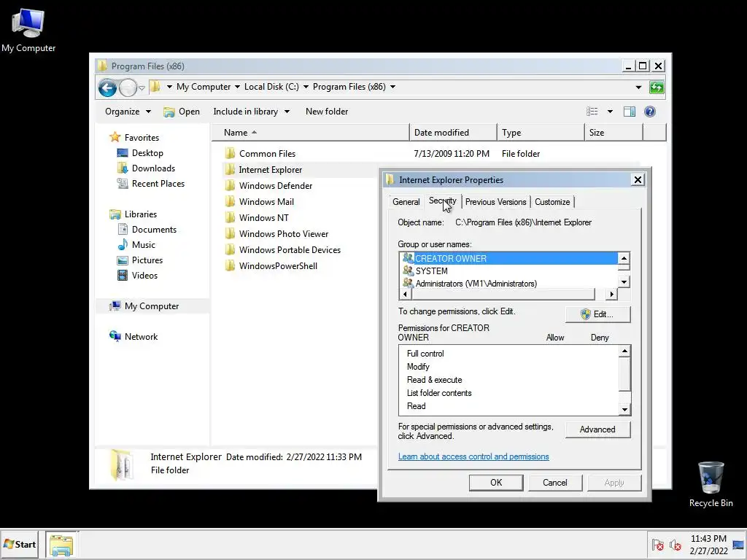747x560 pixels.
Task: Open the Organize dropdown menu
Action: pos(128,112)
